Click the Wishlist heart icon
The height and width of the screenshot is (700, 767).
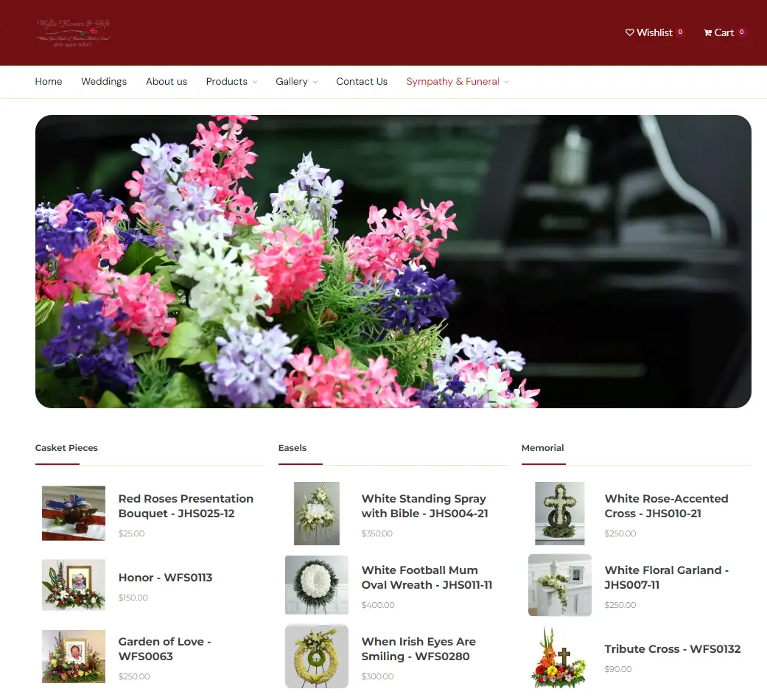click(631, 32)
